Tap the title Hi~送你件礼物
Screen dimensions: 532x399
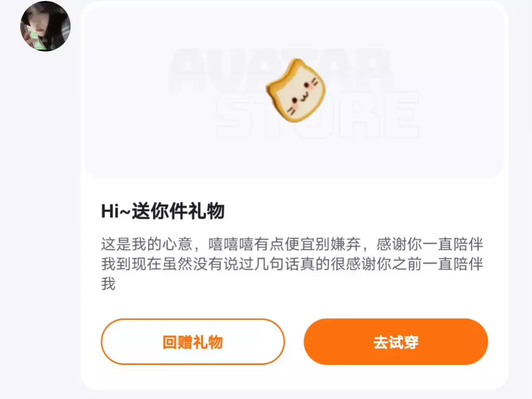click(x=163, y=211)
